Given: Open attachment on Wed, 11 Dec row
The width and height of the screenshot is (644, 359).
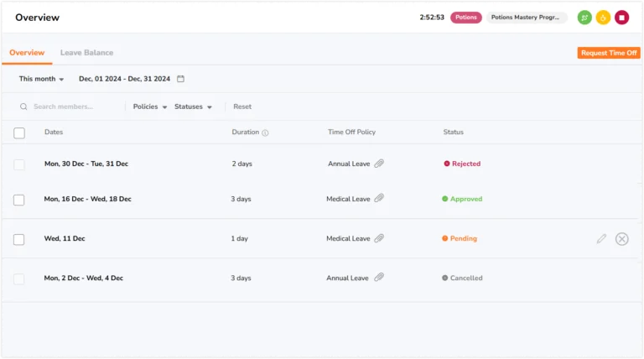Looking at the screenshot, I should [x=379, y=238].
